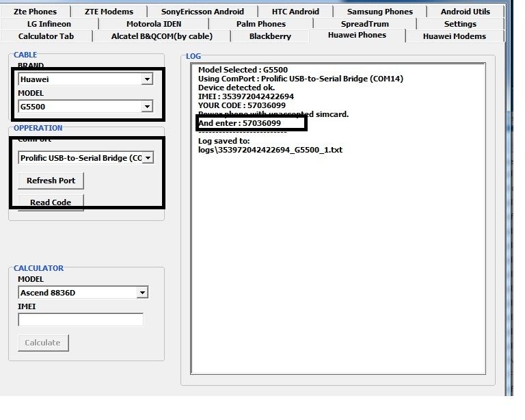Image resolution: width=525 pixels, height=420 pixels.
Task: Open the Brand dropdown showing Huawei
Action: click(x=146, y=79)
